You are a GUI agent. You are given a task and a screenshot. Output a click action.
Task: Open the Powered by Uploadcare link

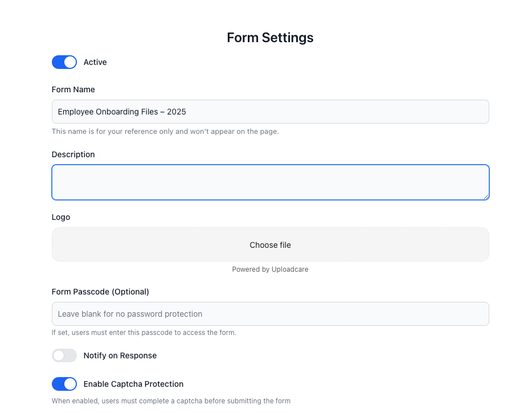tap(270, 269)
